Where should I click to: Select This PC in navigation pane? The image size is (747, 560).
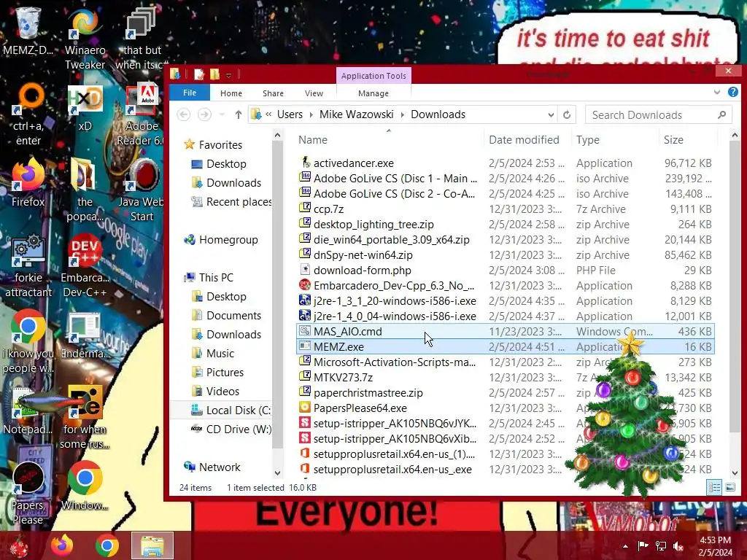(x=216, y=278)
